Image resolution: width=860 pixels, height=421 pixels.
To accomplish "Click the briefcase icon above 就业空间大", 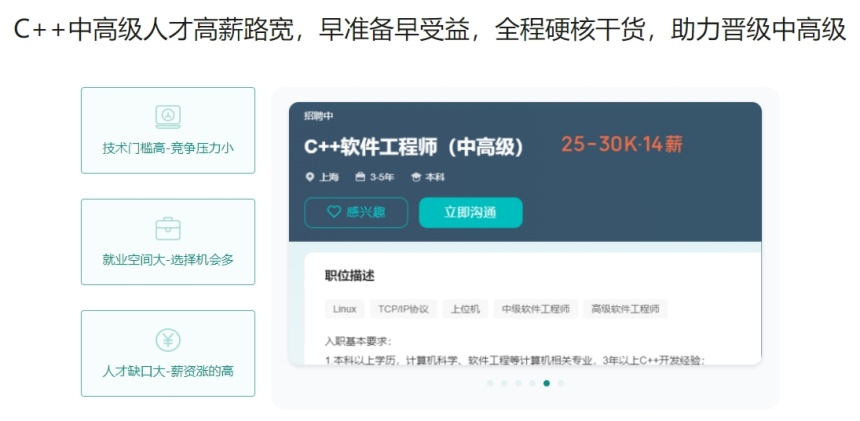I will coord(168,229).
